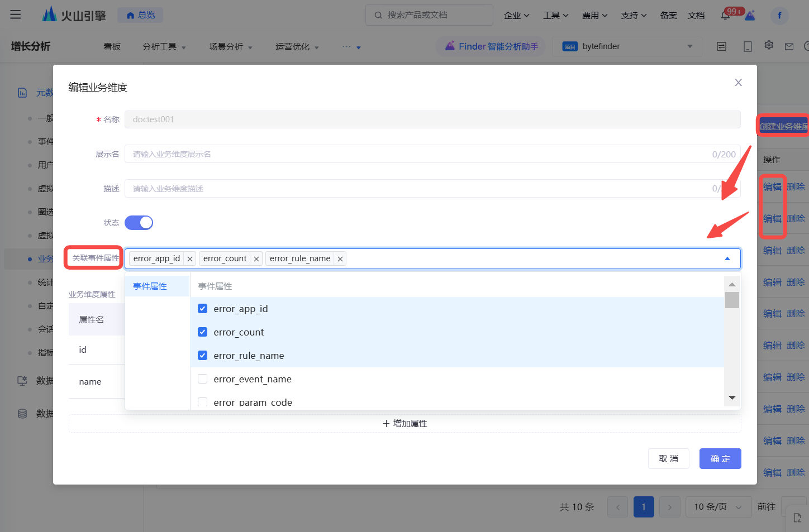
Task: Focus the 展示名 input field
Action: [x=432, y=154]
